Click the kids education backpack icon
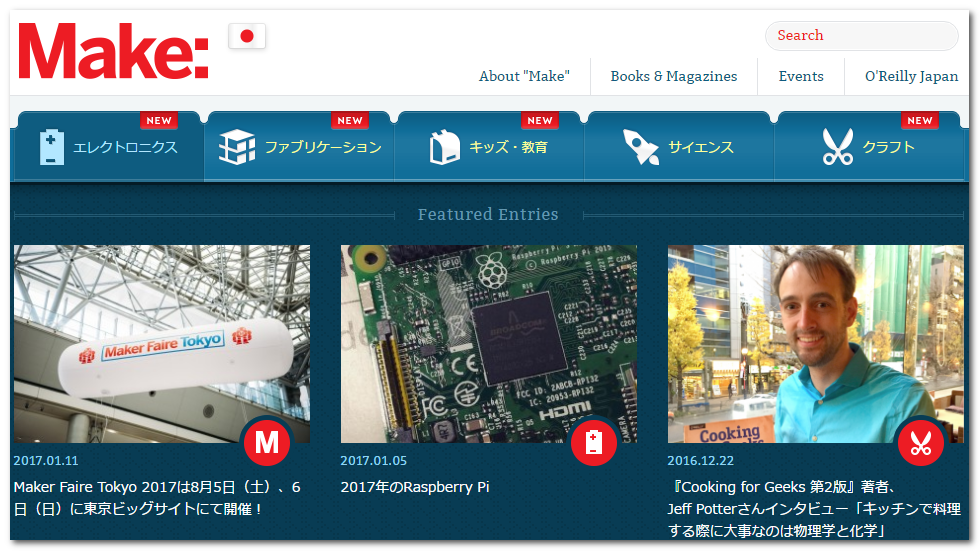Screen dimensions: 980x551 (444, 147)
